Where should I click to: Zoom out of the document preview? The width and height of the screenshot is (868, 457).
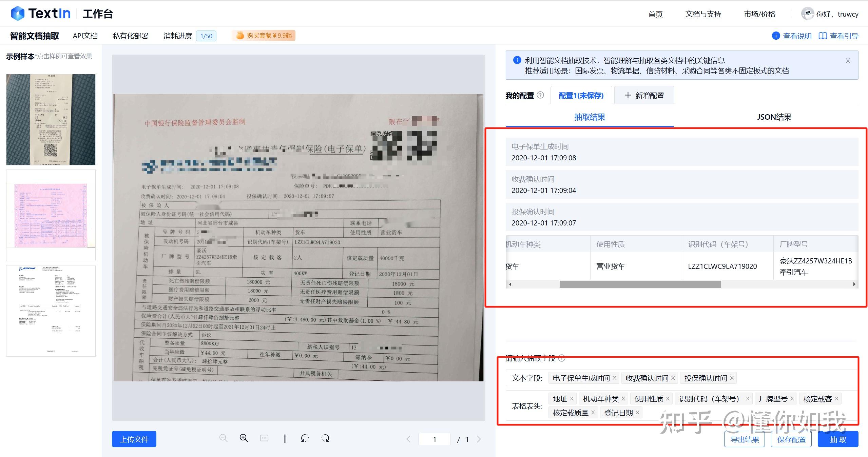tap(224, 438)
